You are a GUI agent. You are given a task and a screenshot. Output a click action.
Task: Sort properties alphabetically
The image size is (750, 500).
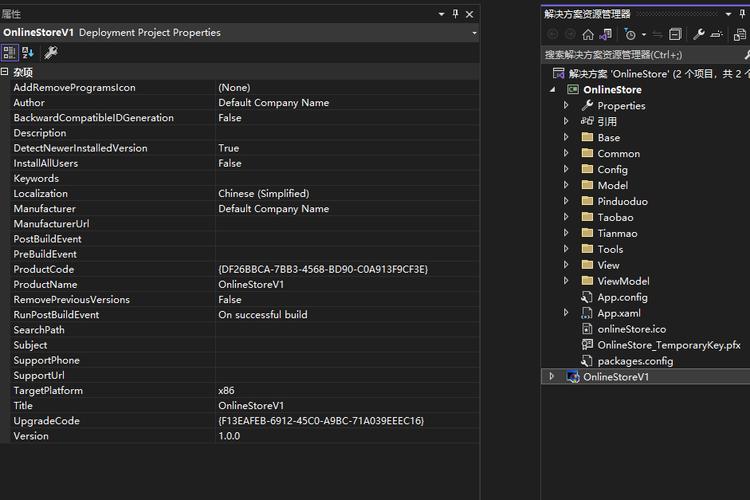27,52
